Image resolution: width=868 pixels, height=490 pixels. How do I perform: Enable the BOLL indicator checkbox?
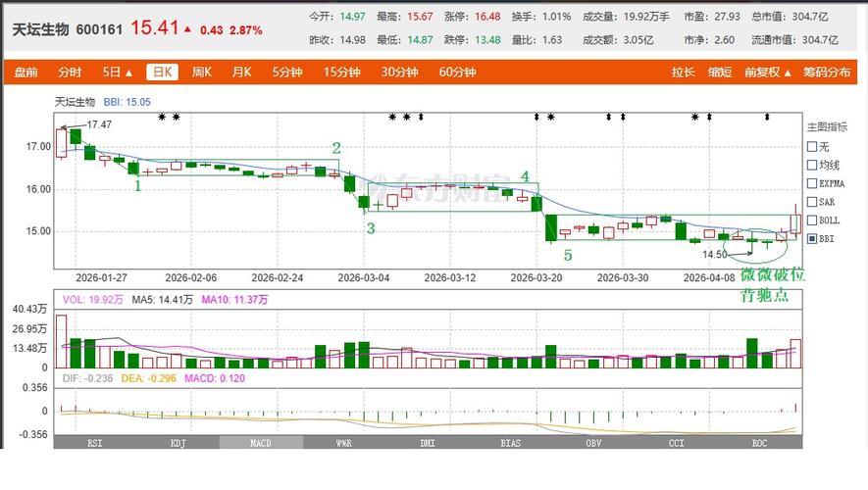(812, 220)
